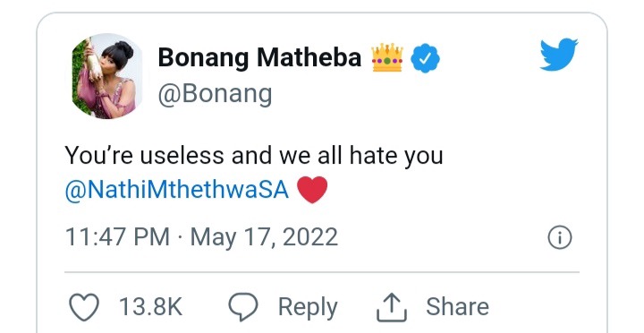Click the red heart emoji in tweet
The image size is (644, 333).
312,190
